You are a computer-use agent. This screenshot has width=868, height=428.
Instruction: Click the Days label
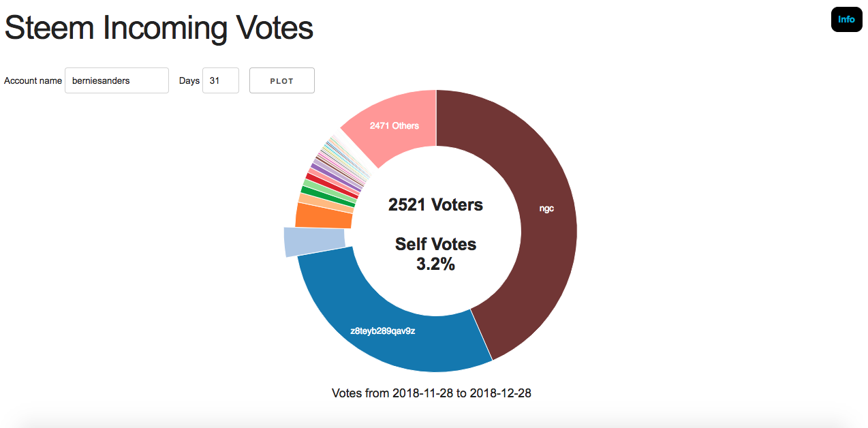(x=189, y=80)
